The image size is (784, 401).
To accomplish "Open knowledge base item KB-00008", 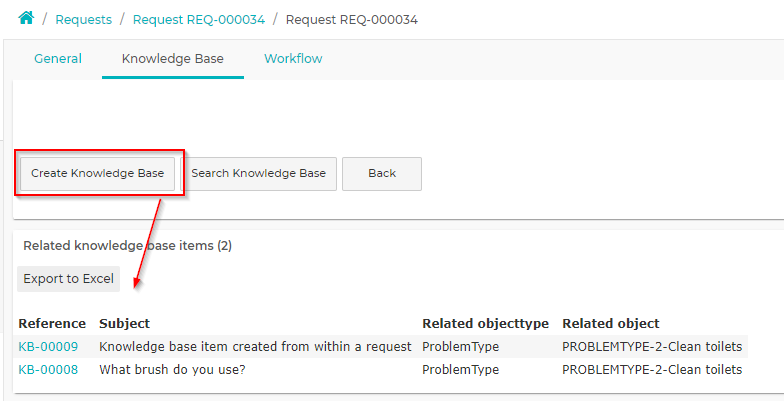I will 48,370.
